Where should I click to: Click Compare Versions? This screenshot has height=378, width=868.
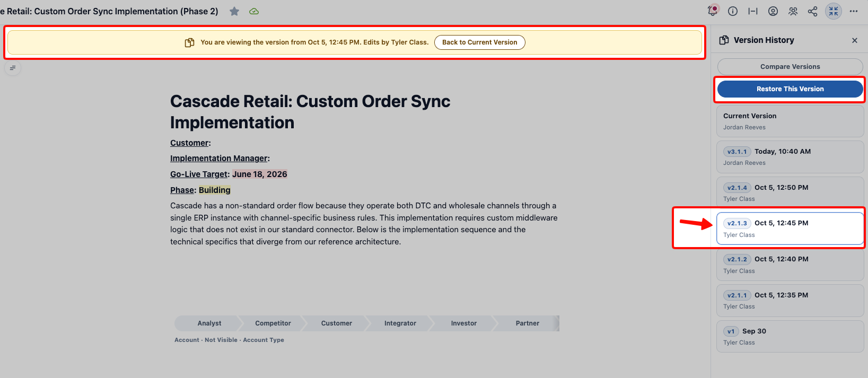tap(790, 67)
